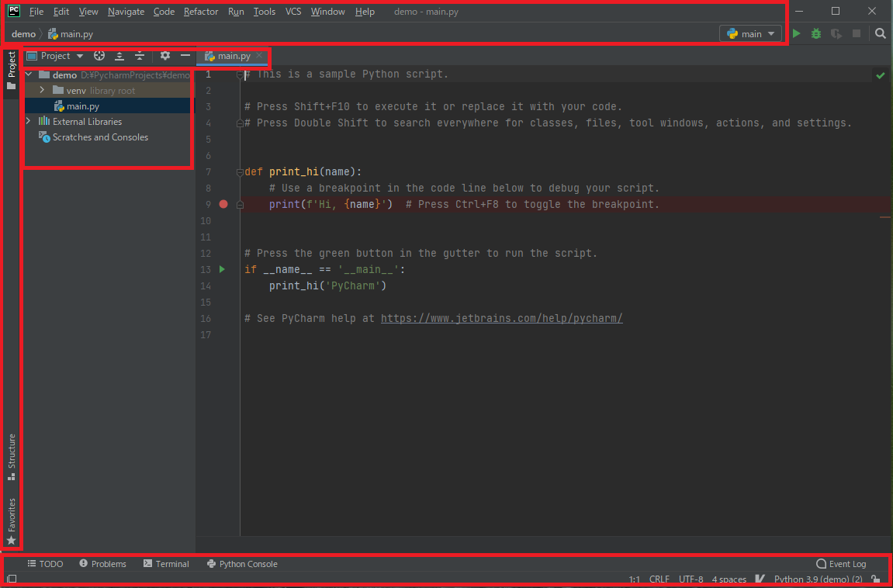Click the green checkmark inspection indicator
Image resolution: width=893 pixels, height=588 pixels.
[x=881, y=75]
